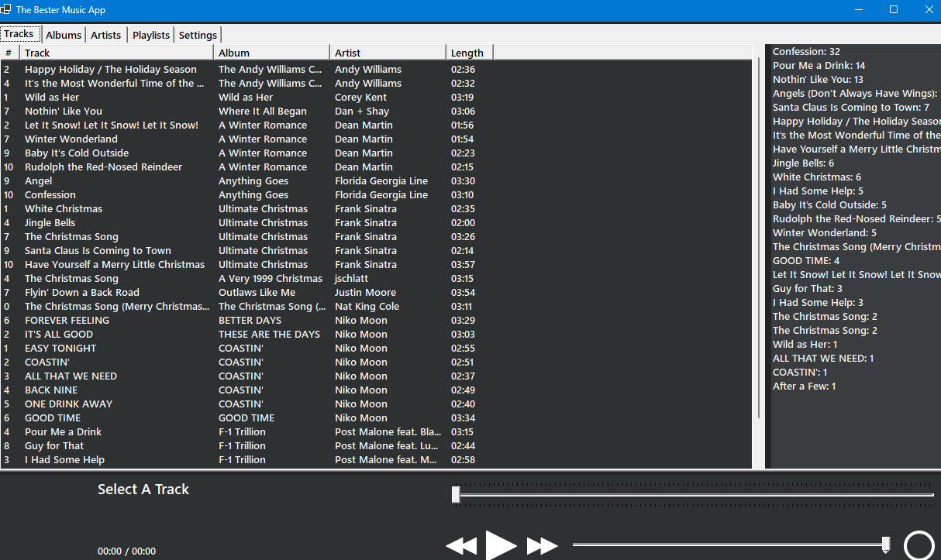Choose "Confession: 32" in the play-count list
Screen dimensions: 941x560
pyautogui.click(x=806, y=52)
